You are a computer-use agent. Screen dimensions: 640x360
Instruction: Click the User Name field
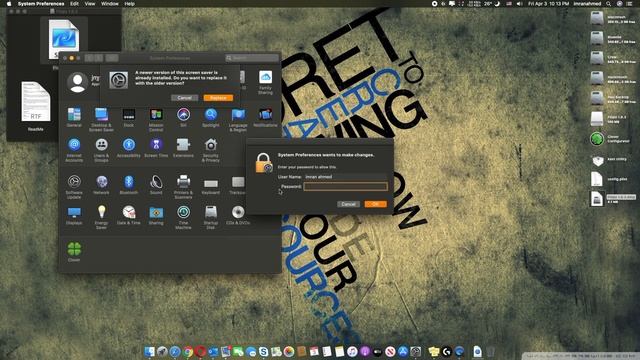(345, 177)
